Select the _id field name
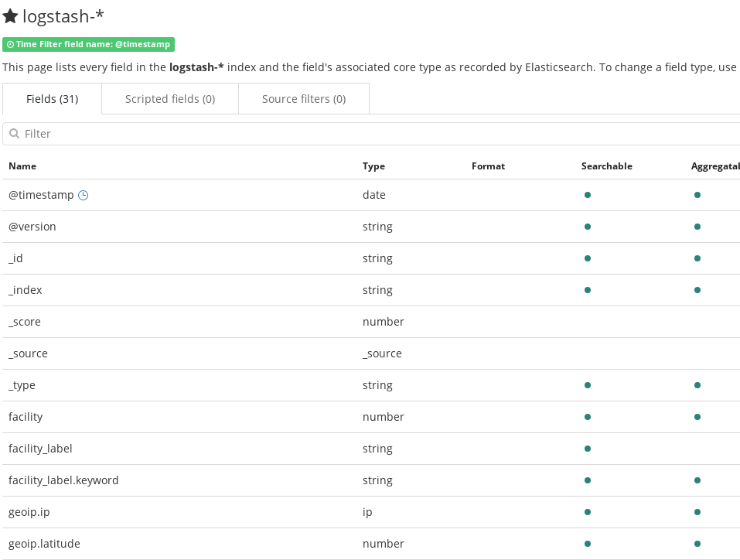The image size is (740, 560). (15, 258)
